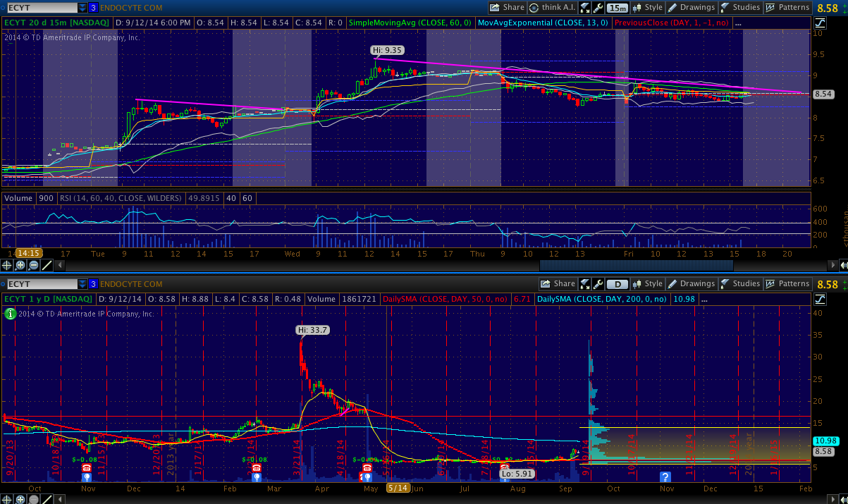Viewport: 848px width, 504px height.
Task: Zoom in on the upper chart
Action: (x=20, y=265)
